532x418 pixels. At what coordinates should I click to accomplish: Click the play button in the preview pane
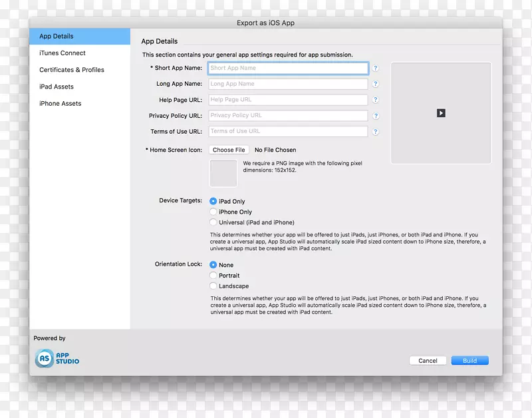pos(441,113)
